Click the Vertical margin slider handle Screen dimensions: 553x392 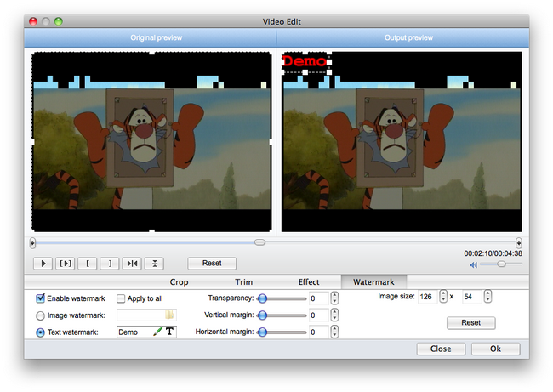pos(262,315)
